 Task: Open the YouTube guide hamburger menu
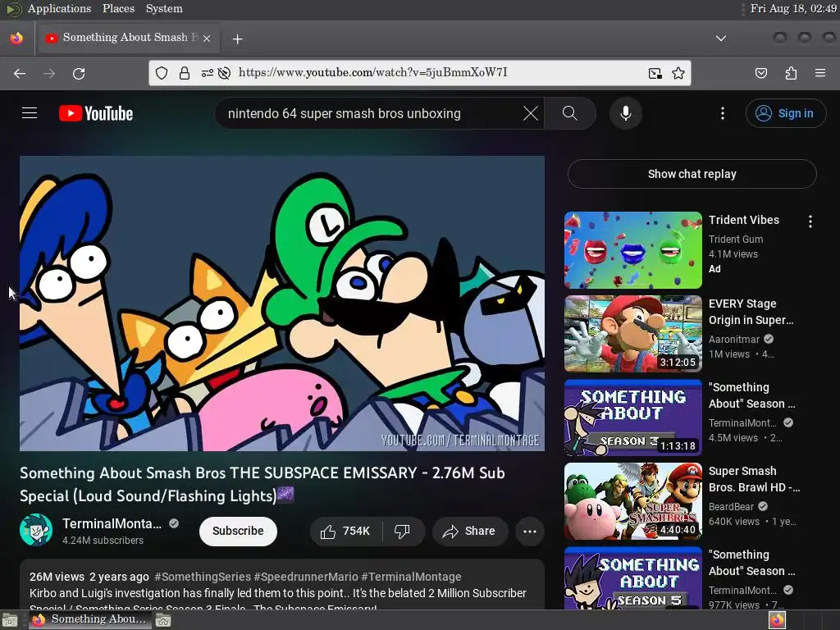pyautogui.click(x=30, y=113)
